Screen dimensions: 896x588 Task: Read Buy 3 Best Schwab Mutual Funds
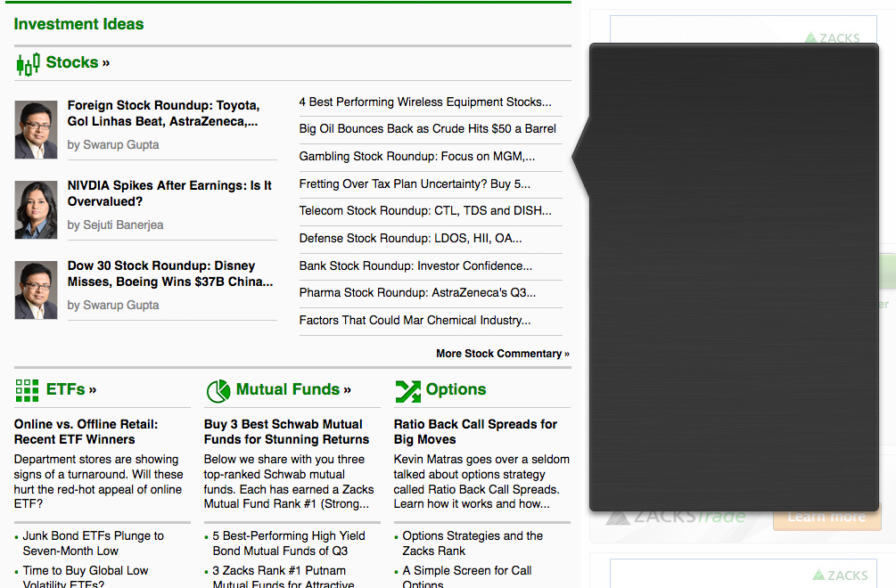coord(286,432)
